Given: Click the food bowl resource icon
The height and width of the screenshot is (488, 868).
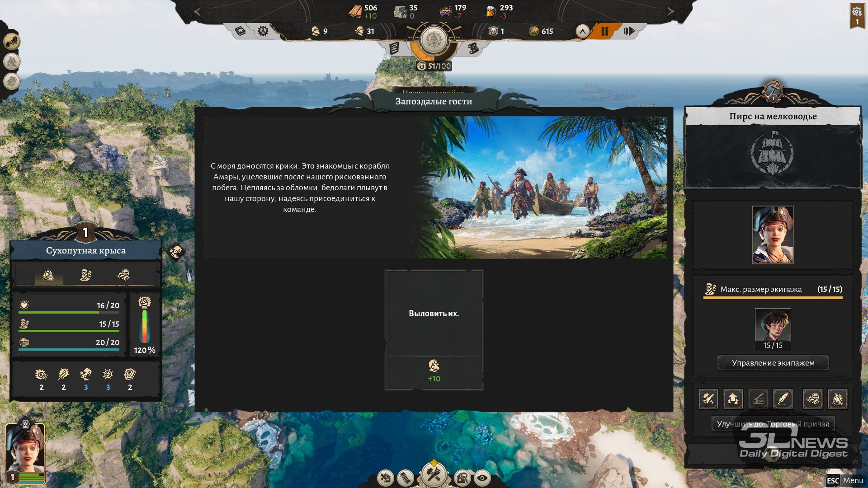Looking at the screenshot, I should 446,11.
